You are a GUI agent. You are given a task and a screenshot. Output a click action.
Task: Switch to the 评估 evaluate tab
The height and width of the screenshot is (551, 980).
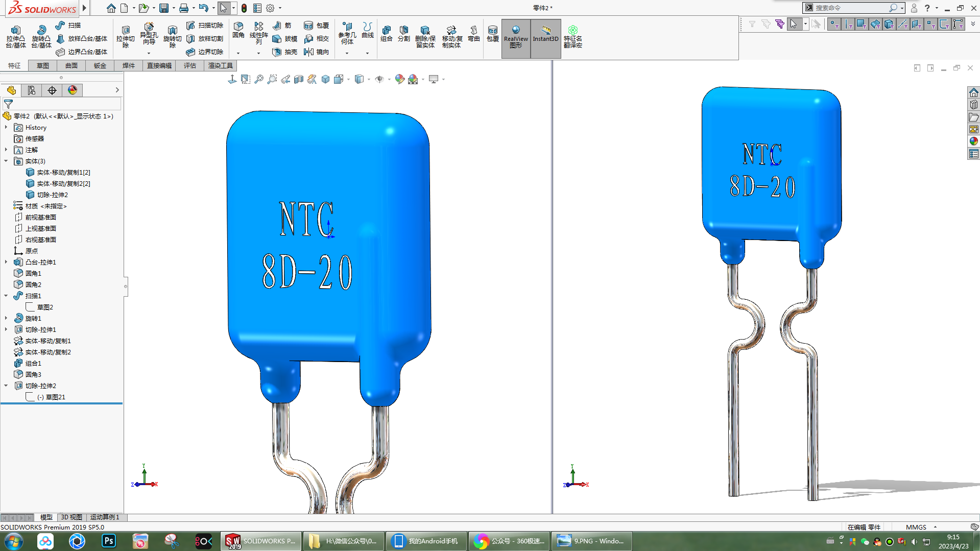point(190,65)
